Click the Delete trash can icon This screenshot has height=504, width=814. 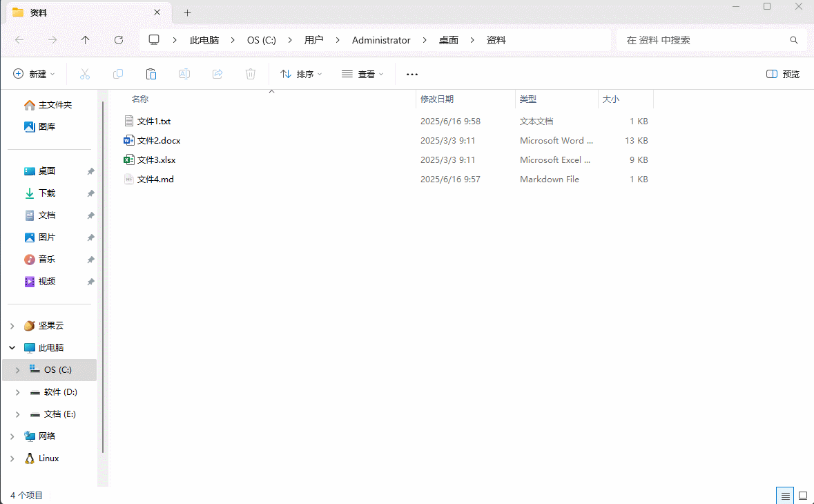(x=251, y=74)
